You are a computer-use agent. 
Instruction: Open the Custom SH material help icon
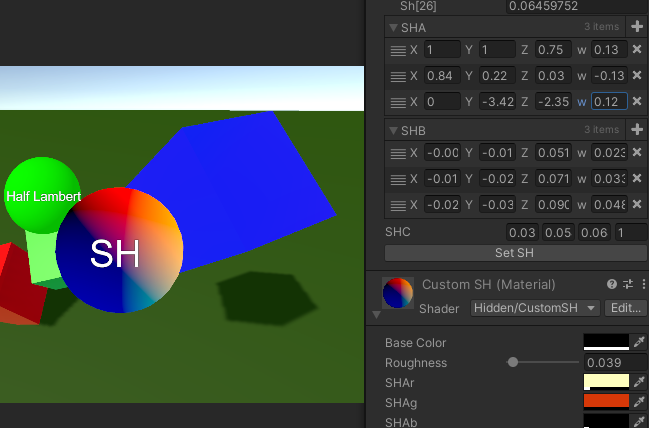point(612,285)
